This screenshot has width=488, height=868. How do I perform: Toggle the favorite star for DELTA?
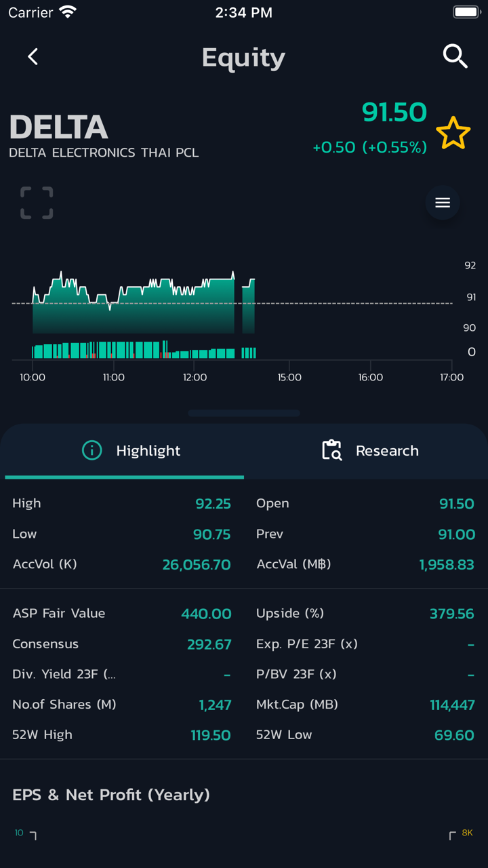453,133
